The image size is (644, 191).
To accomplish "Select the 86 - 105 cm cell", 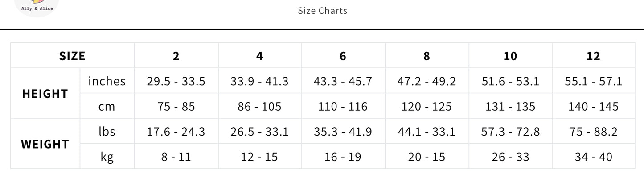I will tap(259, 107).
